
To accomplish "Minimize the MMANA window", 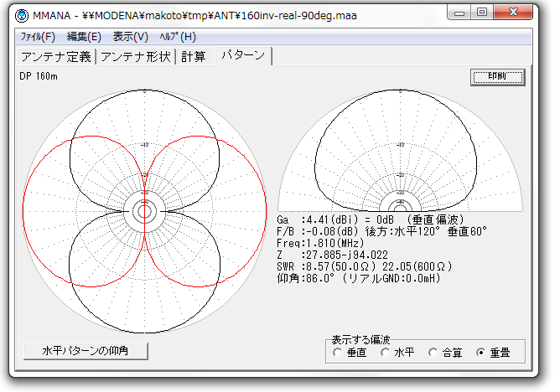I will pyautogui.click(x=458, y=13).
